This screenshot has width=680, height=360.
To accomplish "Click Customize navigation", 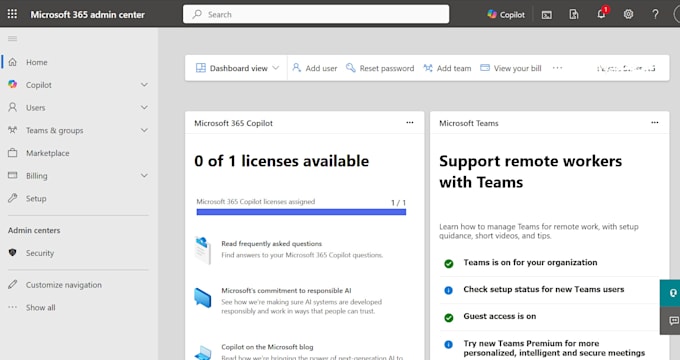I will tap(64, 285).
